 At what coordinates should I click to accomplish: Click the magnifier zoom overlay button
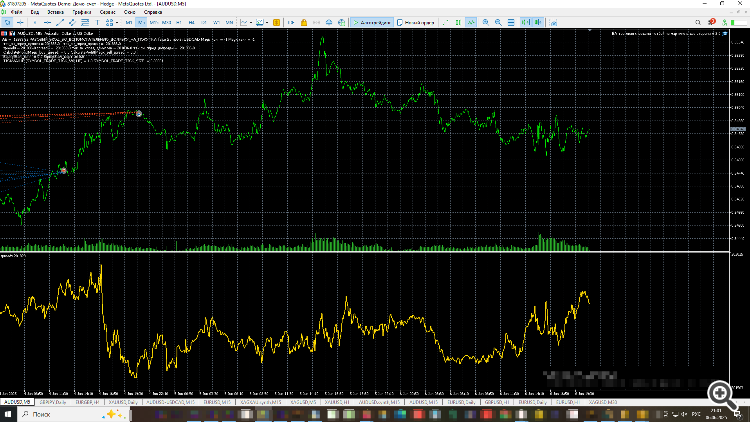tap(722, 395)
